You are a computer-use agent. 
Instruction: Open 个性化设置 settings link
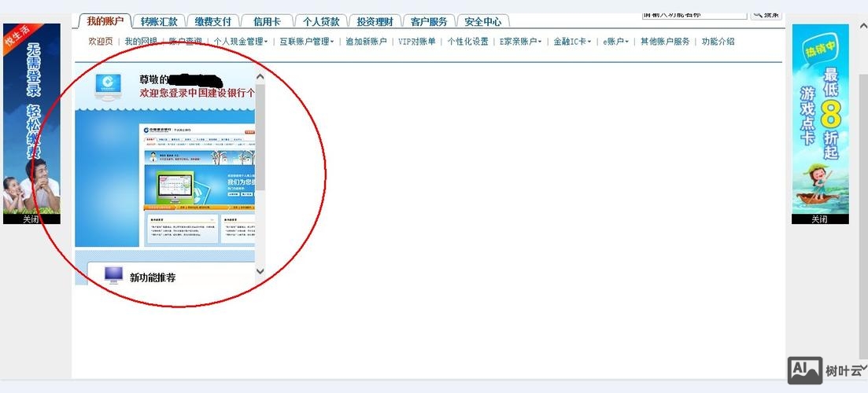pyautogui.click(x=467, y=42)
